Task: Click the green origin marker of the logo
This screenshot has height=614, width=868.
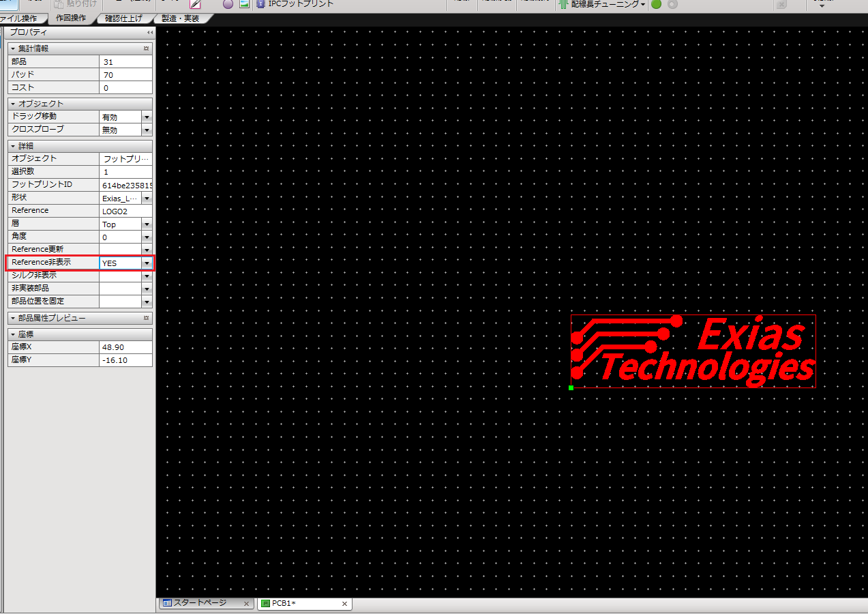Action: 571,388
